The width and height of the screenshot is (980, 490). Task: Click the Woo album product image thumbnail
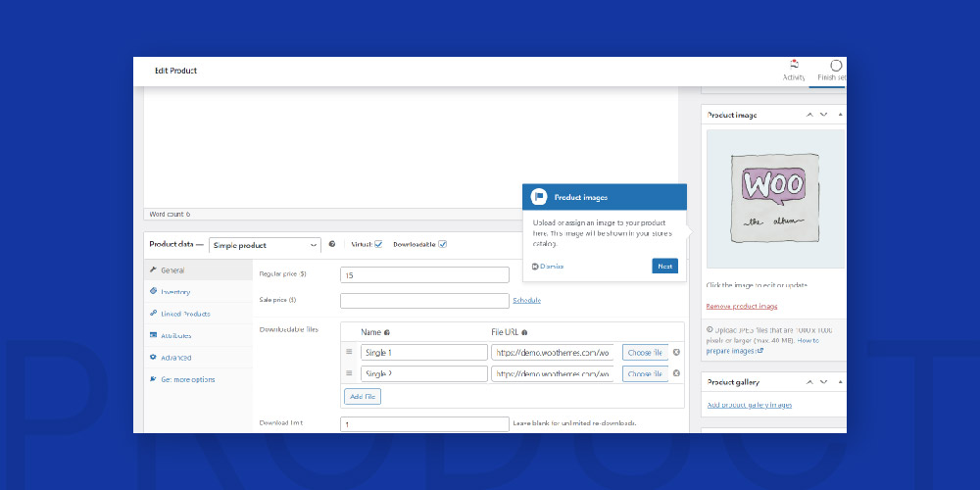click(775, 199)
